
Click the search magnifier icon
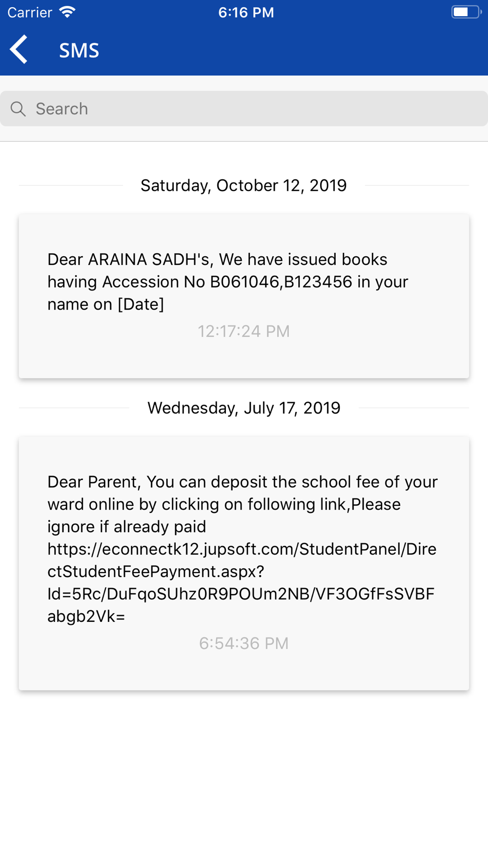pos(18,109)
